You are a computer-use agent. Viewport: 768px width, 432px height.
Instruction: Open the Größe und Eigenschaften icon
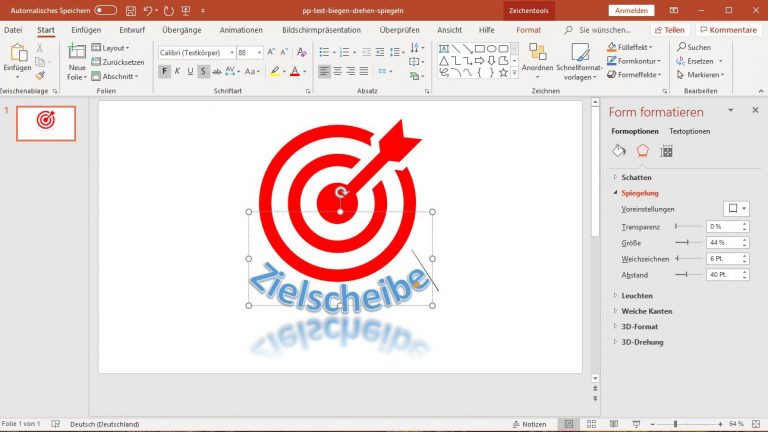coord(666,151)
